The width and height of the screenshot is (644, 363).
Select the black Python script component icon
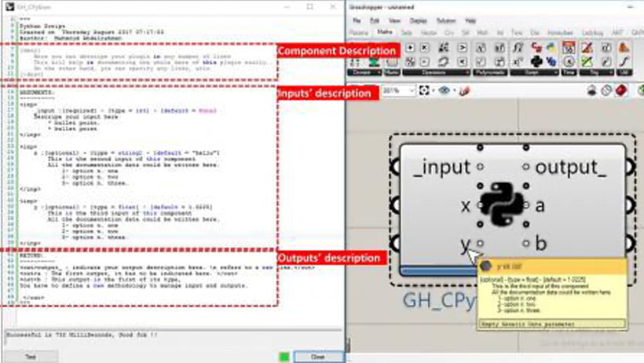pyautogui.click(x=536, y=61)
